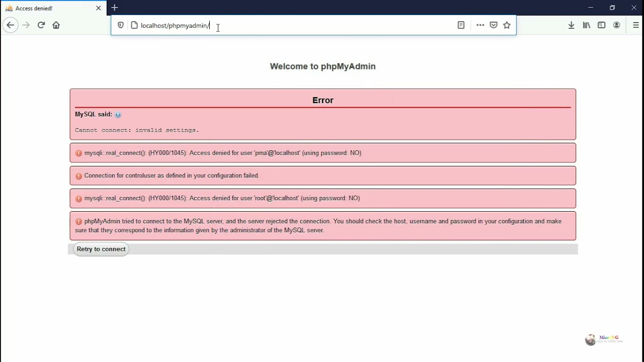
Task: Click 'Access denied for user 'root'@'localhost'' message
Action: click(x=222, y=198)
